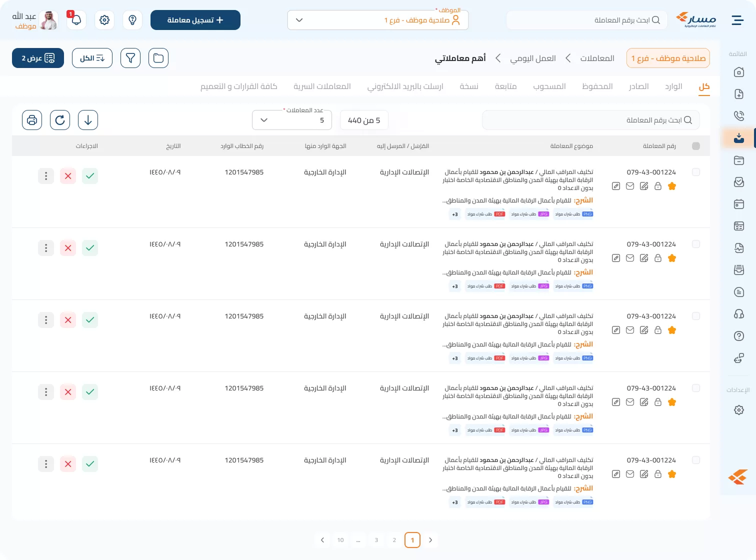Viewport: 756px width, 560px height.
Task: Refresh the transactions table
Action: (60, 120)
